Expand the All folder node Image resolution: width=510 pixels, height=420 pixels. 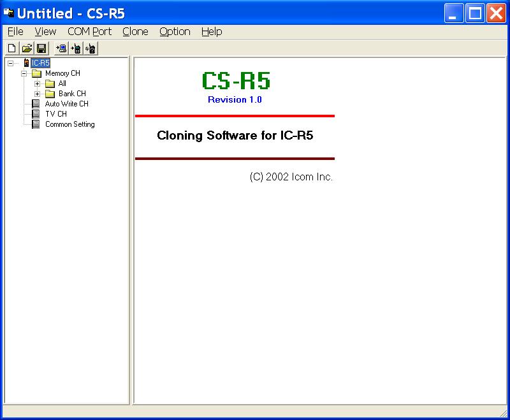(x=37, y=84)
